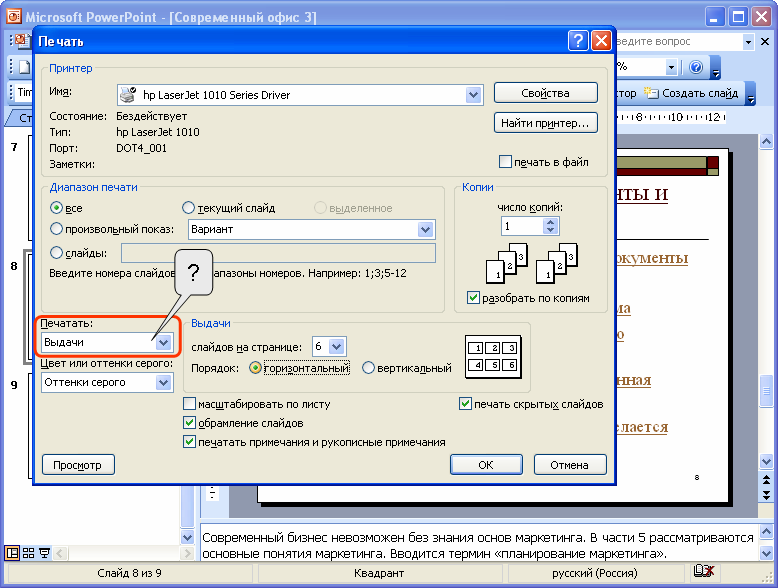Choose 'вертикальный' order radio button
The width and height of the screenshot is (778, 588).
tap(368, 368)
